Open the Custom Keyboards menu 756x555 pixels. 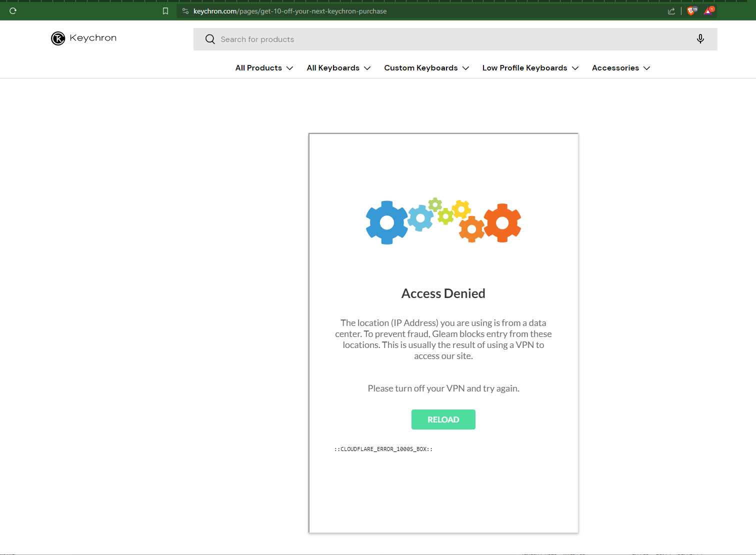click(426, 68)
